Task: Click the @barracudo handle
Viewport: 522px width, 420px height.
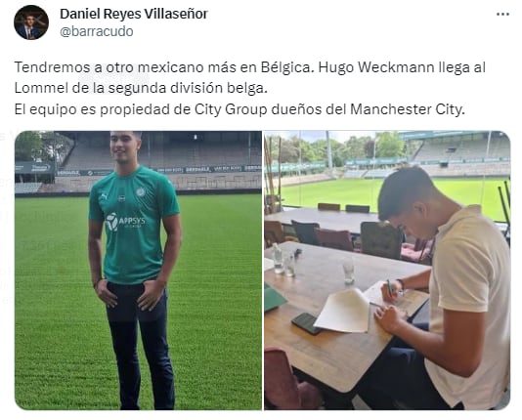Action: (97, 31)
